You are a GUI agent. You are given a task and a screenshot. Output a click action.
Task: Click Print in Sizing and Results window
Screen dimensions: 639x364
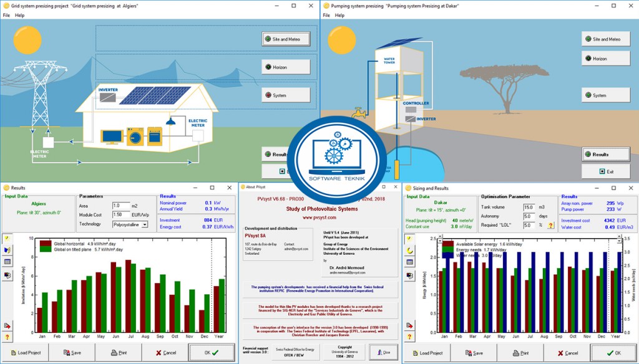pos(520,353)
